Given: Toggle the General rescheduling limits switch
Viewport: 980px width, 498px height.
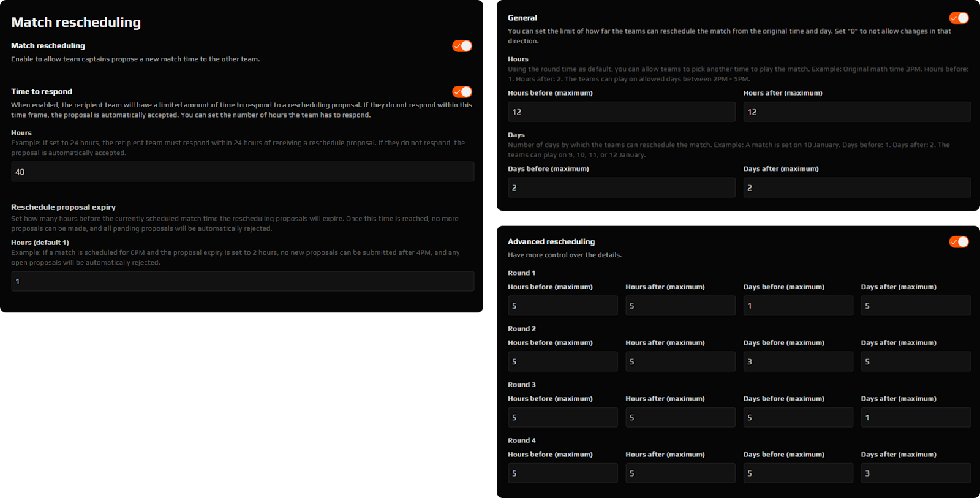Looking at the screenshot, I should [959, 18].
